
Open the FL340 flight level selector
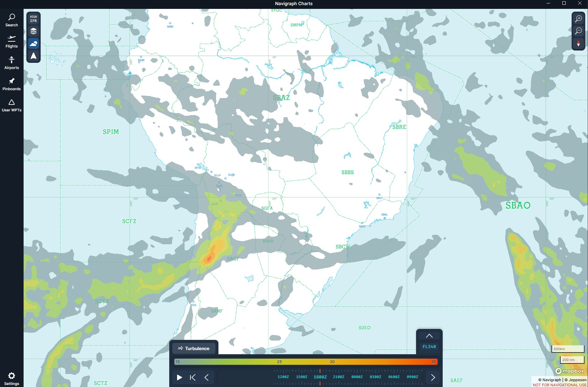(x=429, y=347)
